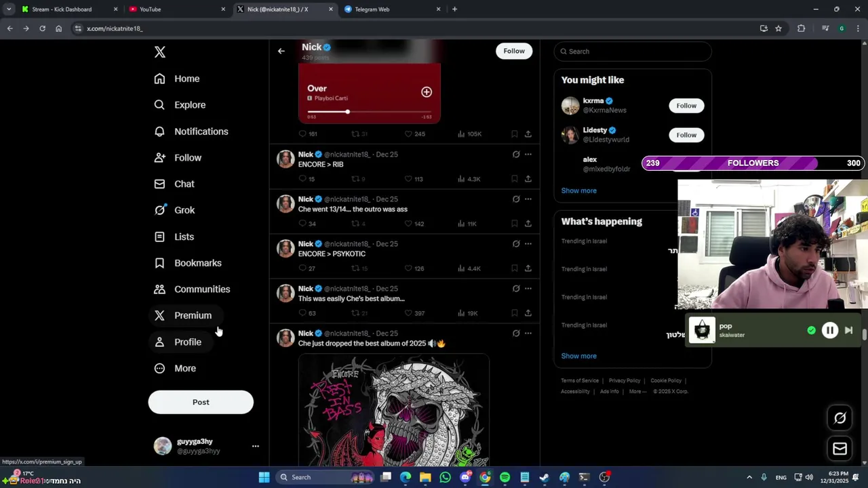
Task: Open more options on "Che went 13/14" post
Action: point(528,199)
